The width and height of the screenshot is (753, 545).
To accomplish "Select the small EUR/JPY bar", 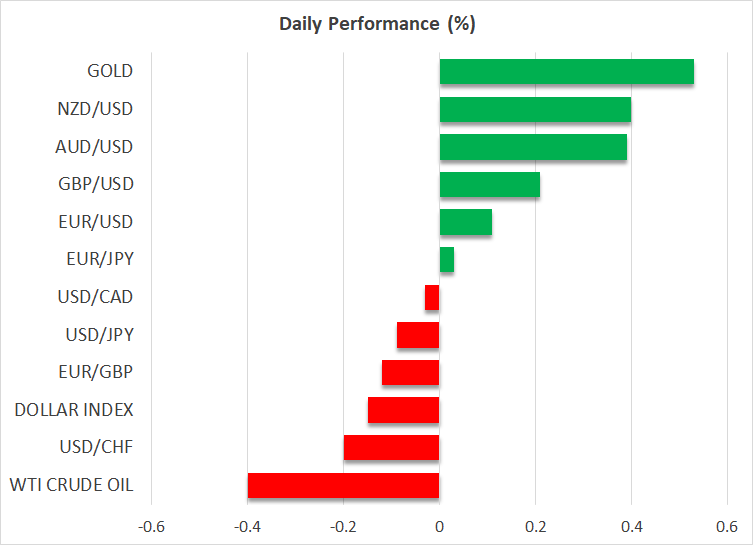I will 447,260.
